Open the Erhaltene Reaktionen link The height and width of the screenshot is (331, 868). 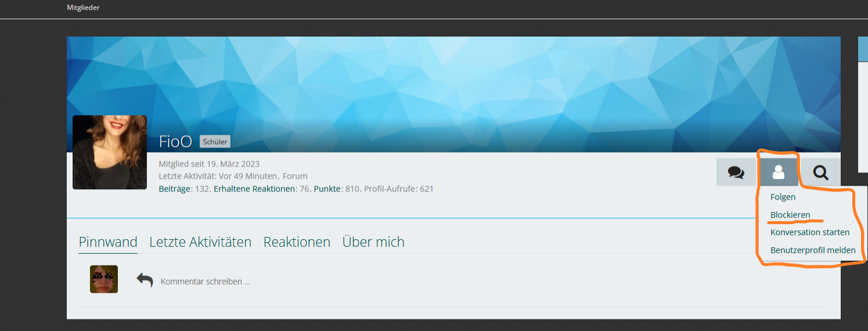point(254,189)
